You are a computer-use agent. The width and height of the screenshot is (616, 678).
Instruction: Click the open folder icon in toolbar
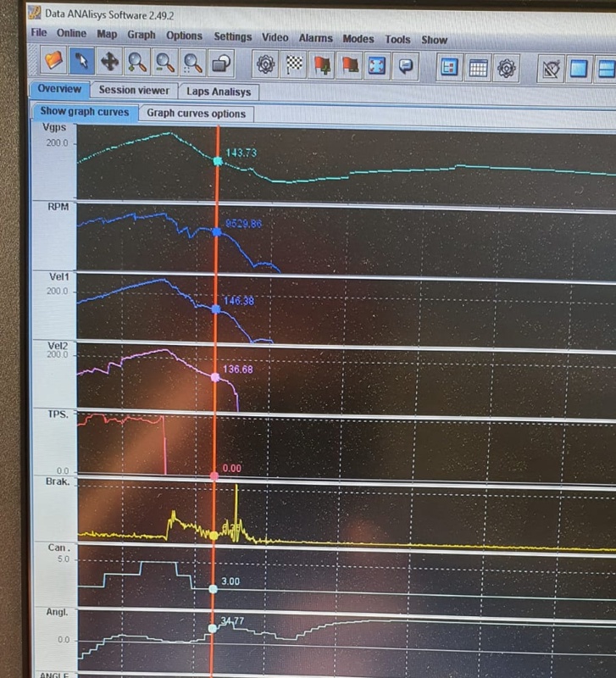click(54, 62)
